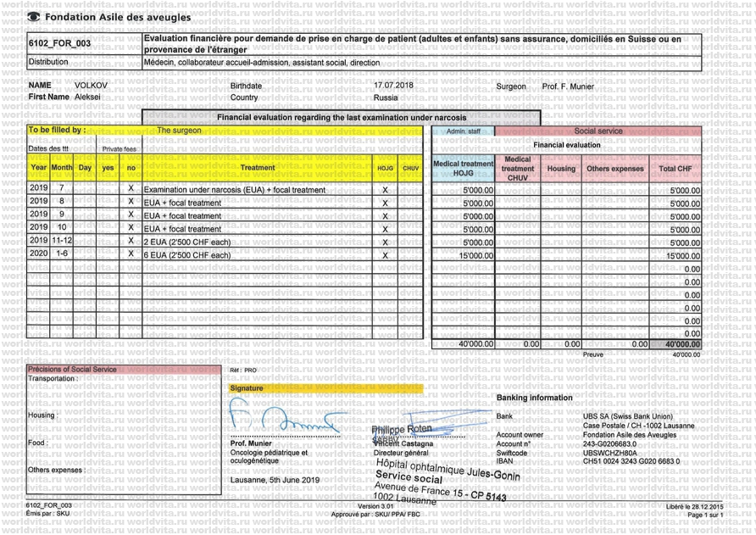Screen dimensions: 756x535
Task: Click the 'no' X mark in the 2020 row
Action: (x=131, y=254)
